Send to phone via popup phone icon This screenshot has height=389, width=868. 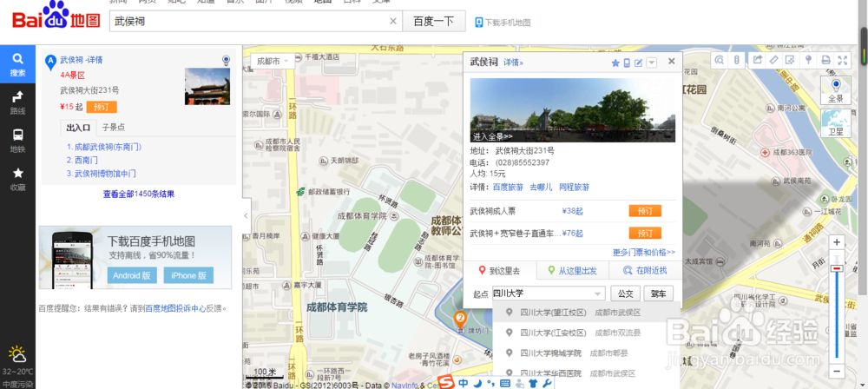click(x=627, y=63)
